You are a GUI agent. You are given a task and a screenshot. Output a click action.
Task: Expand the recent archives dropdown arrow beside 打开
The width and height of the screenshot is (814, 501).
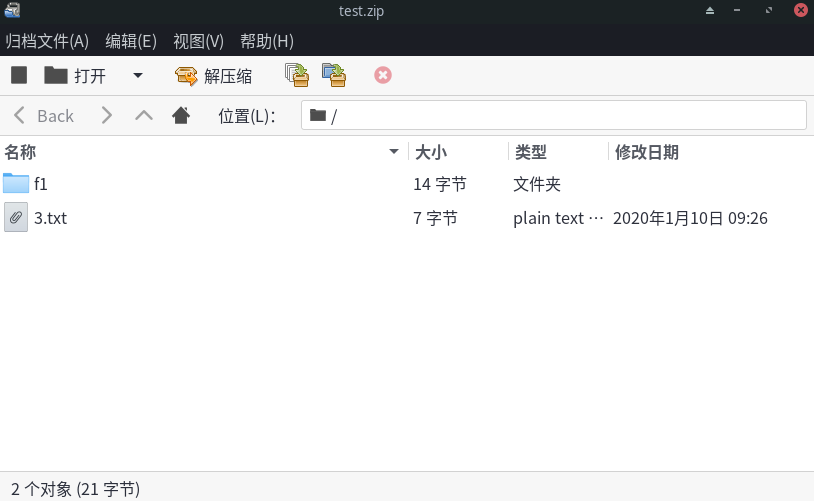pos(138,75)
